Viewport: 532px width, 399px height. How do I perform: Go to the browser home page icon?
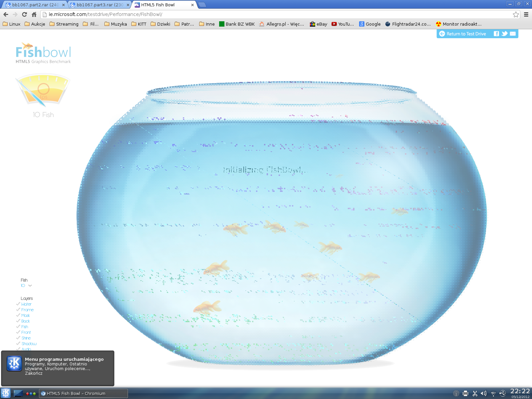34,14
